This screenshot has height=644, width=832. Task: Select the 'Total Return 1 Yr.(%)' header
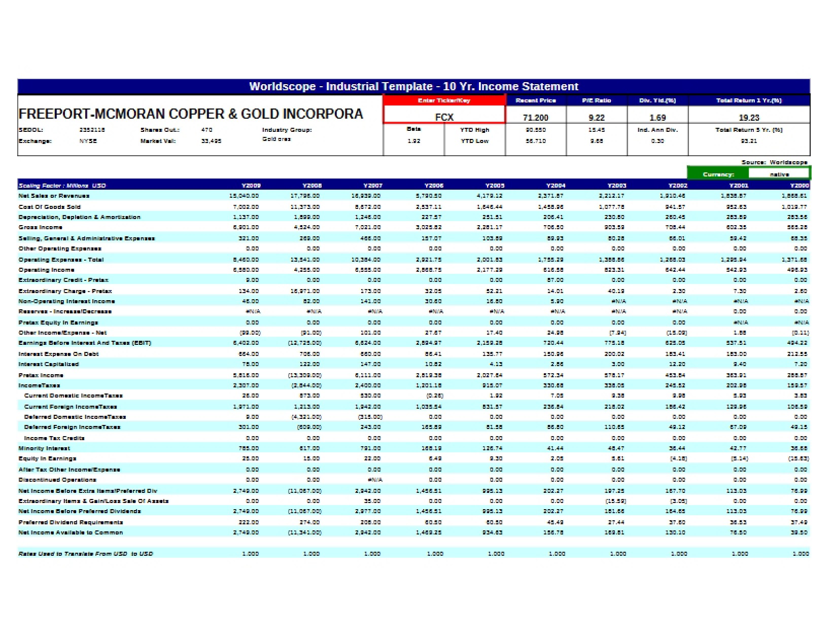click(x=749, y=100)
